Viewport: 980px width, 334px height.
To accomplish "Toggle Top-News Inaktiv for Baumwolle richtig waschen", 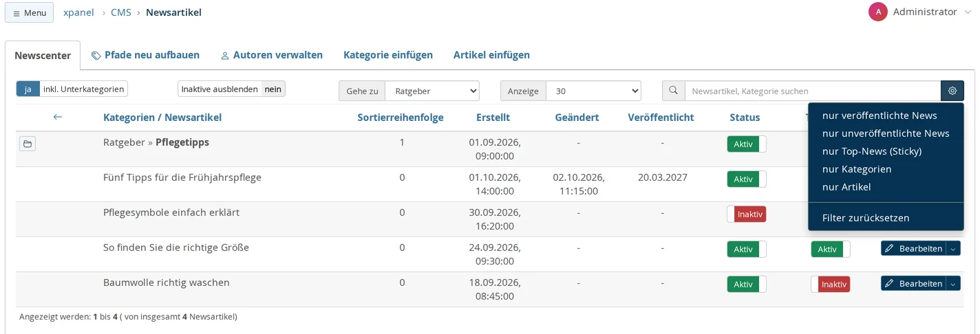I will point(831,284).
